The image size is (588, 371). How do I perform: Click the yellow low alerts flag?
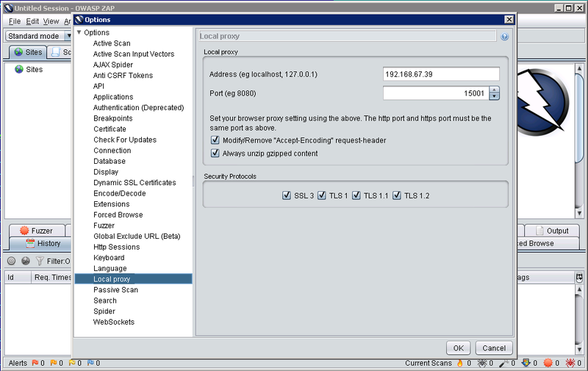pyautogui.click(x=72, y=363)
